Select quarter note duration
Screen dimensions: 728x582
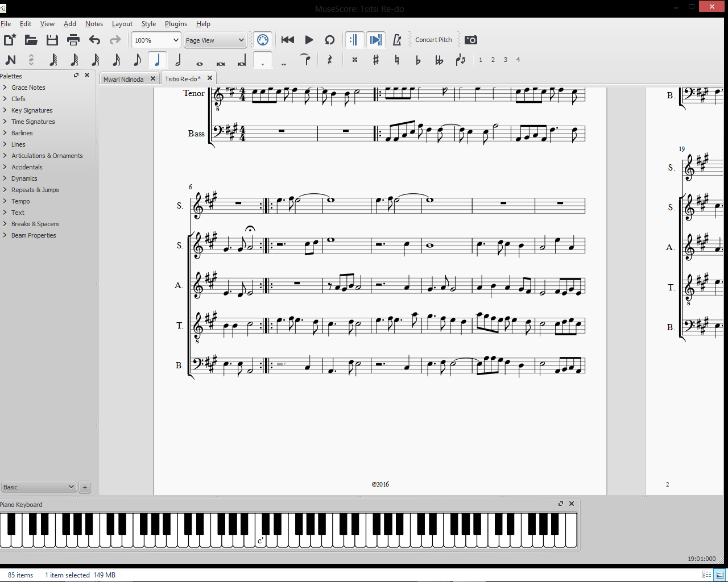tap(158, 60)
